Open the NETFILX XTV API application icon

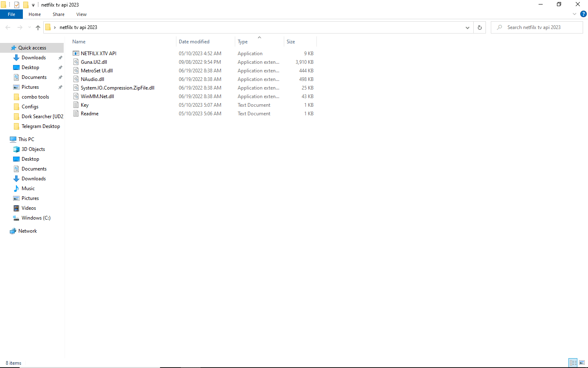[76, 54]
